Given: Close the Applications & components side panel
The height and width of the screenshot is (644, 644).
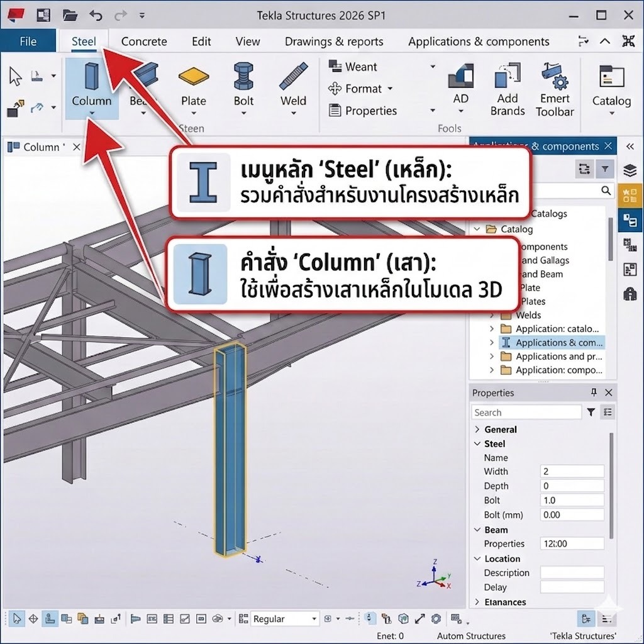Looking at the screenshot, I should point(608,146).
